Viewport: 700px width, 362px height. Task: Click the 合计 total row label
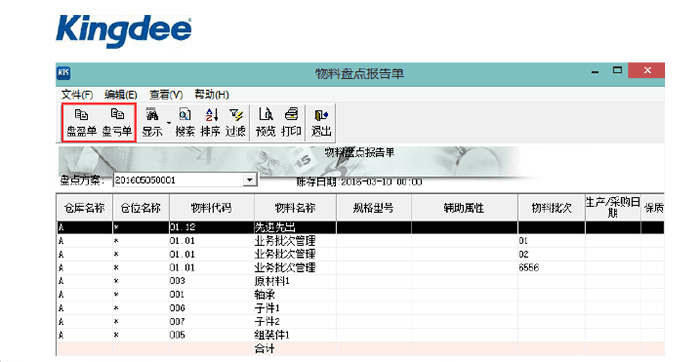tap(264, 349)
